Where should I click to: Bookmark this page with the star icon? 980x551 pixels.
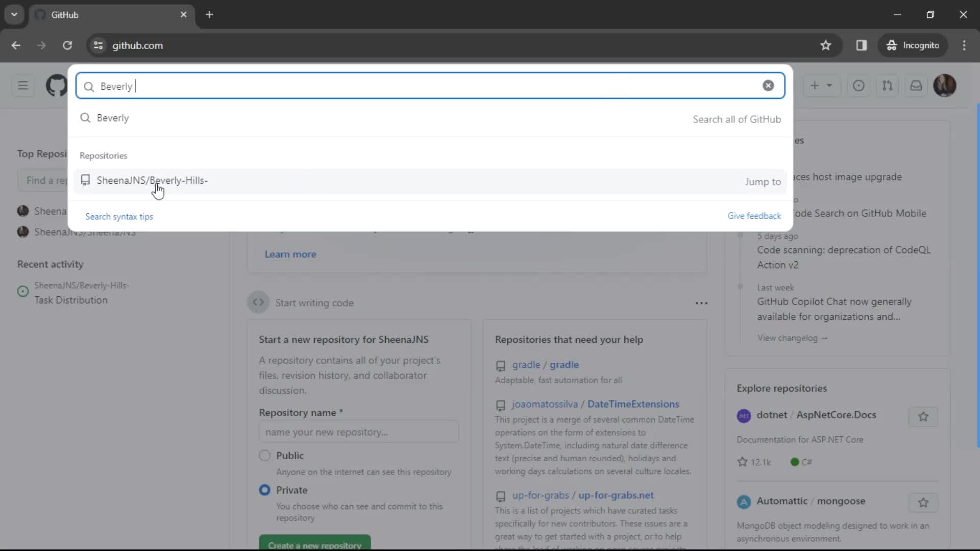pyautogui.click(x=825, y=45)
